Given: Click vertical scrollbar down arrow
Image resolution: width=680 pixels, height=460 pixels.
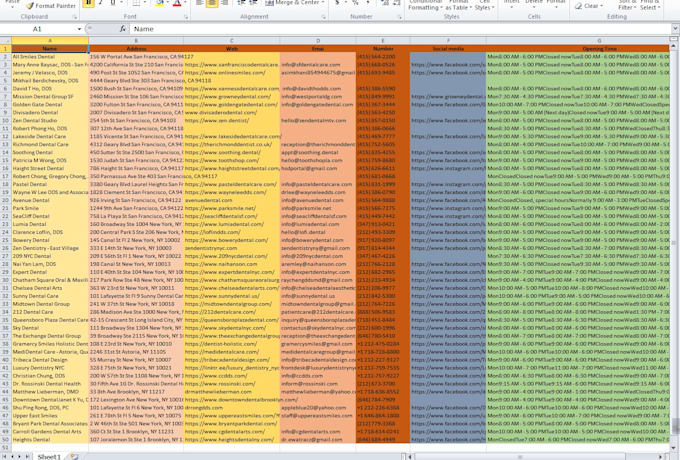Looking at the screenshot, I should (674, 448).
